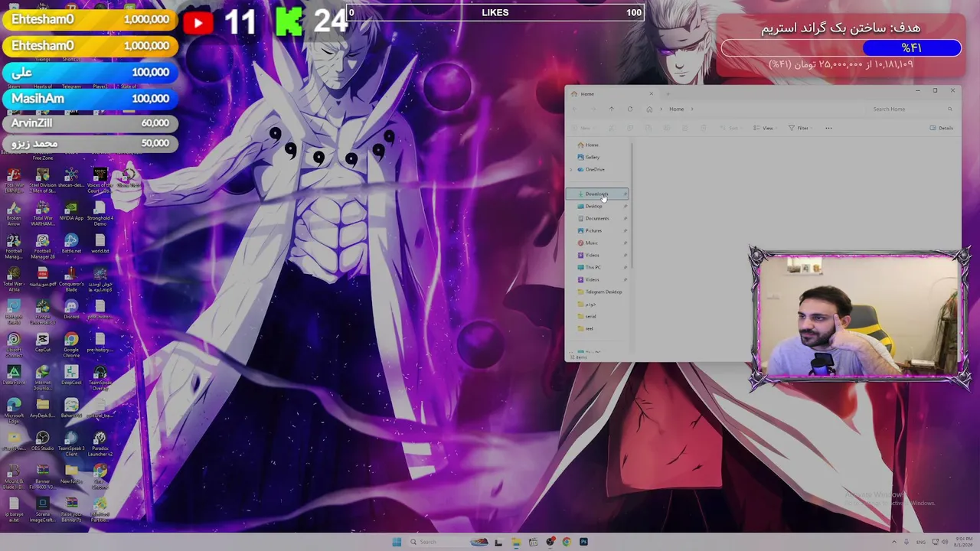
Task: Add a new File Explorer tab
Action: pyautogui.click(x=668, y=93)
